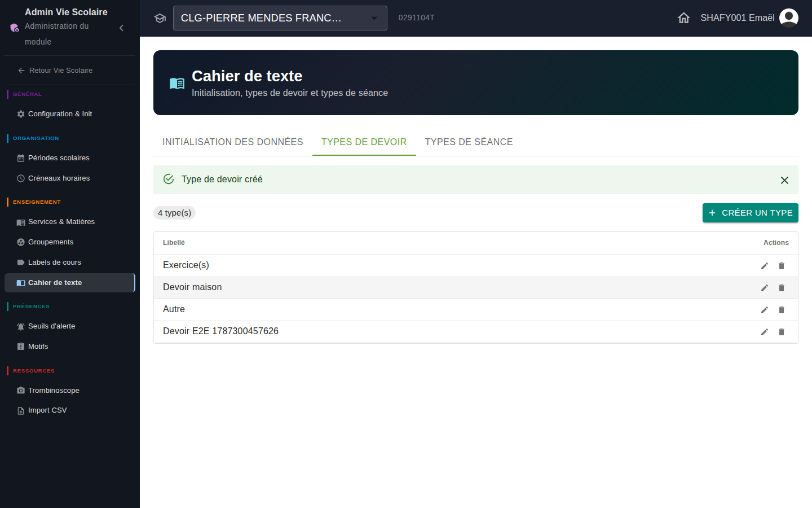812x508 pixels.
Task: Collapse the sidebar with chevron arrow
Action: (x=121, y=28)
